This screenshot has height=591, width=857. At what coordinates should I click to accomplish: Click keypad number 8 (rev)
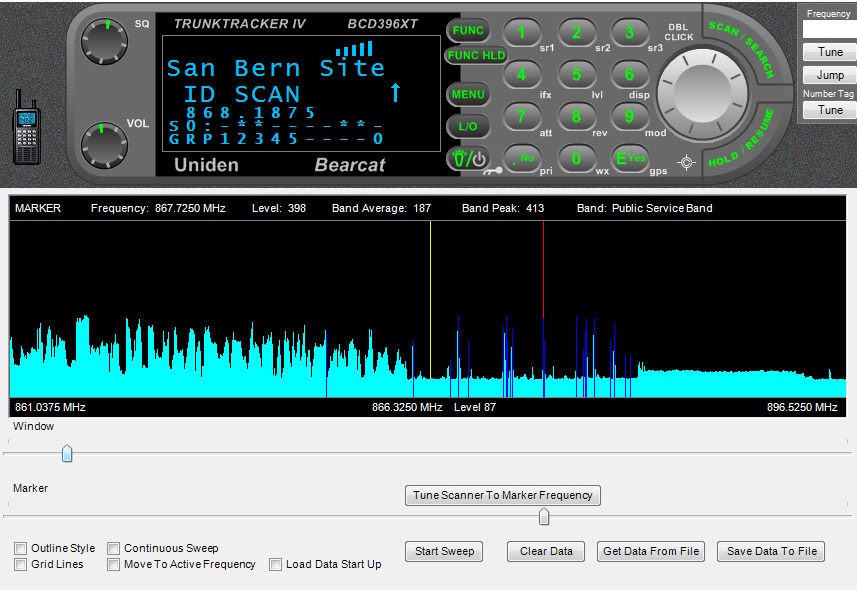(x=576, y=116)
